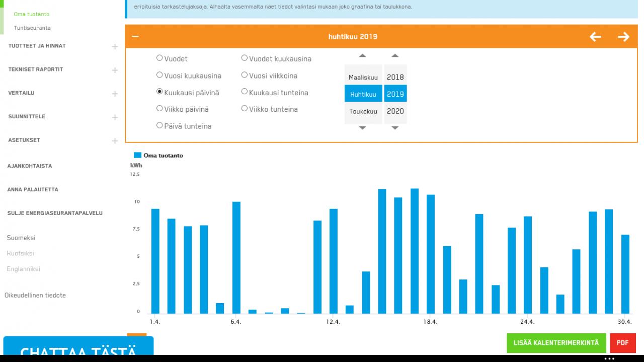Select Vuosi kuukausina radio option
This screenshot has width=644, height=362.
tap(159, 75)
